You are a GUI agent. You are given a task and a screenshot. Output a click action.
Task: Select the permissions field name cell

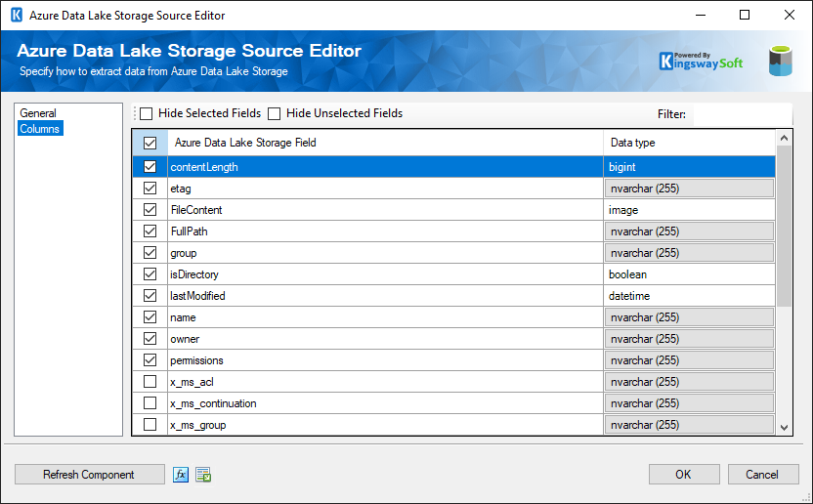(x=385, y=360)
